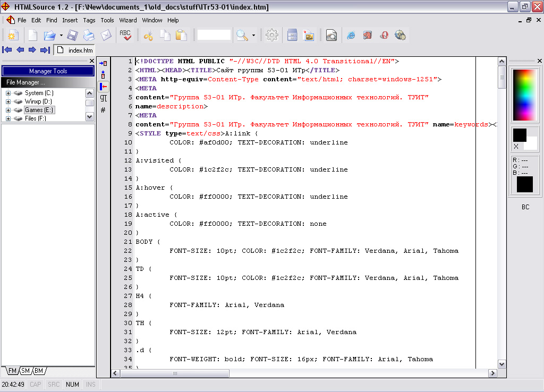Click the Manager Tools header button
Viewport: 544px width, 392px height.
pyautogui.click(x=48, y=71)
